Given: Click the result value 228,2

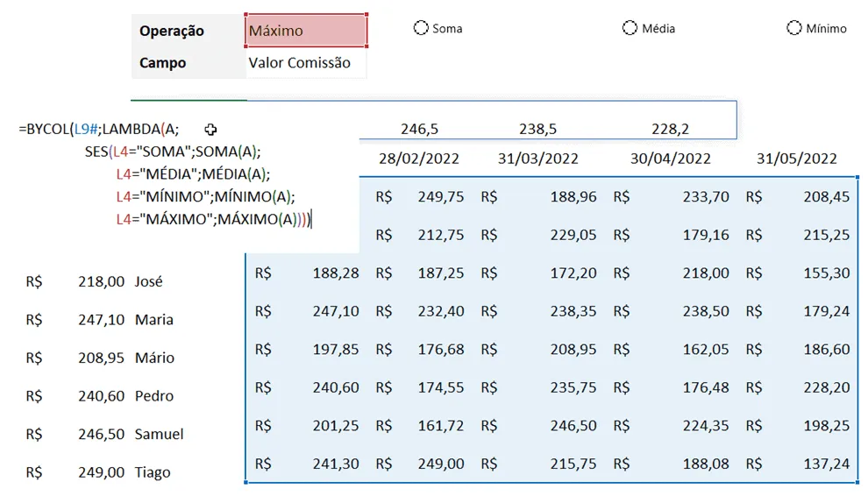Looking at the screenshot, I should pyautogui.click(x=671, y=129).
